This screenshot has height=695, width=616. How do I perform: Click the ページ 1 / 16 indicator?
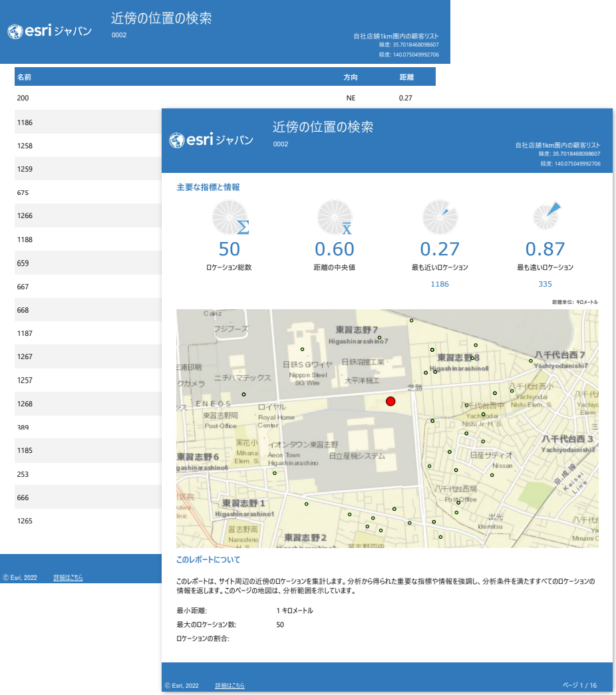[579, 685]
